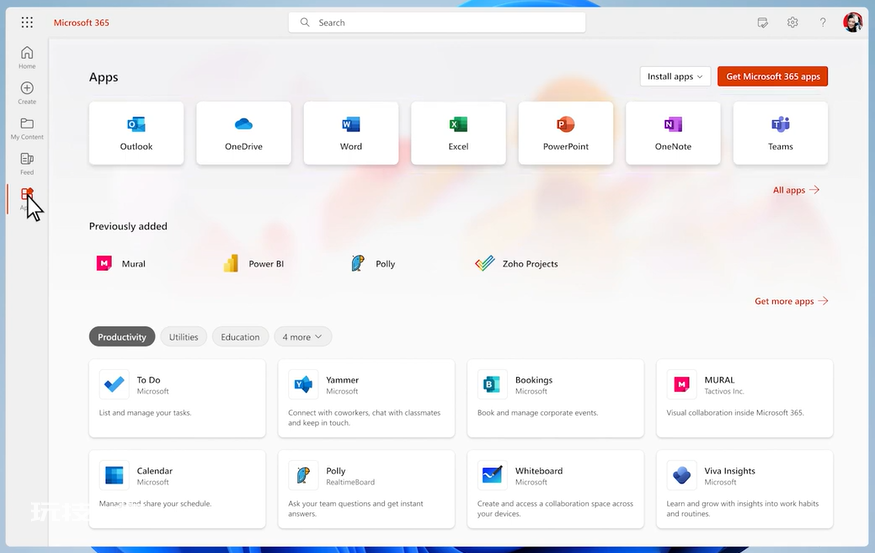Select the Productivity category tab
875x553 pixels.
[122, 336]
